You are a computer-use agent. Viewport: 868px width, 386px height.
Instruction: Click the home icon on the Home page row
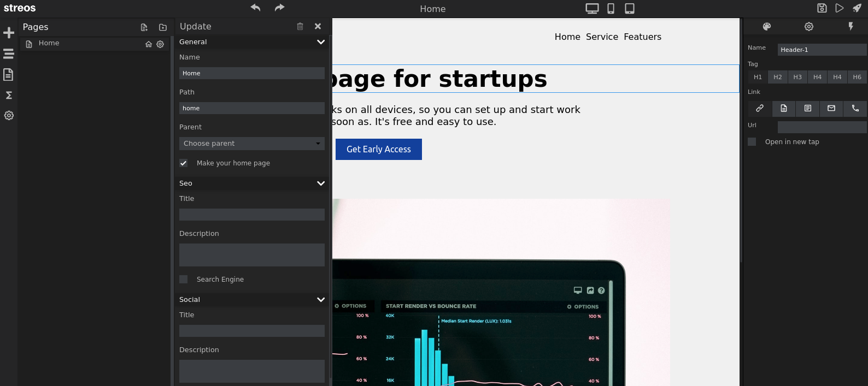click(x=149, y=44)
